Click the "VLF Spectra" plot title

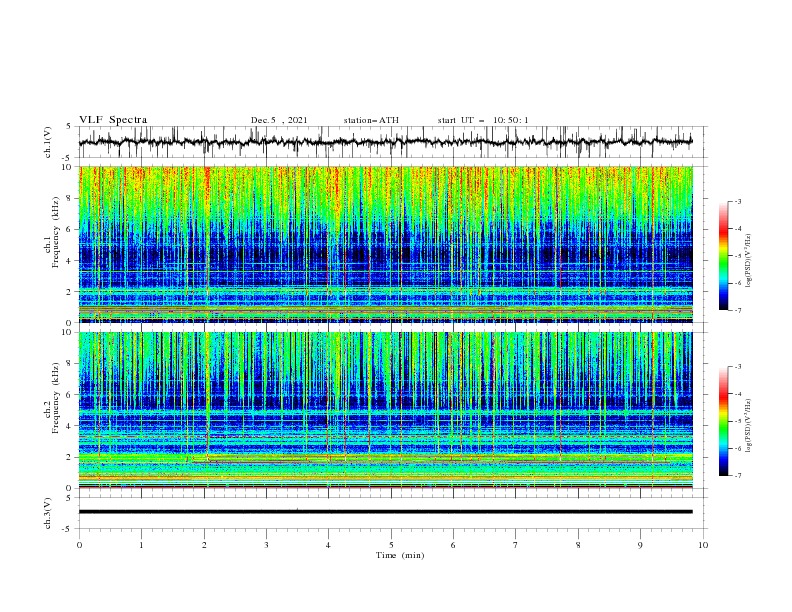point(113,120)
